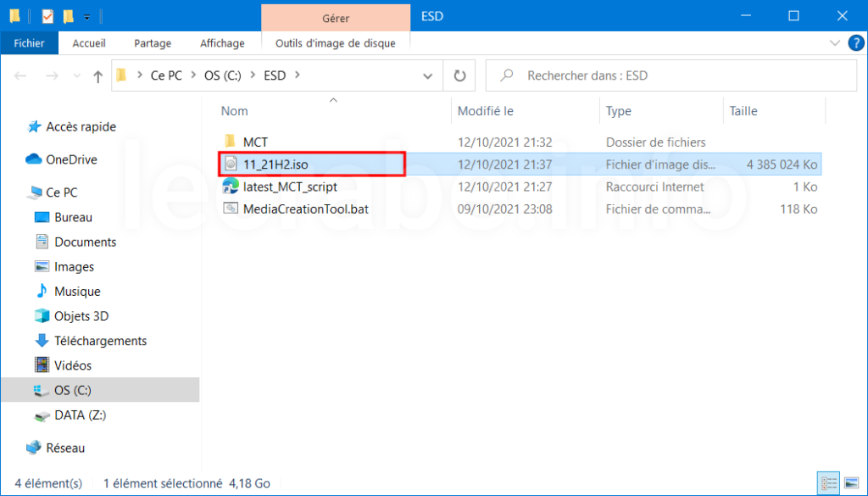
Task: Switch to details view in status bar
Action: [x=829, y=483]
